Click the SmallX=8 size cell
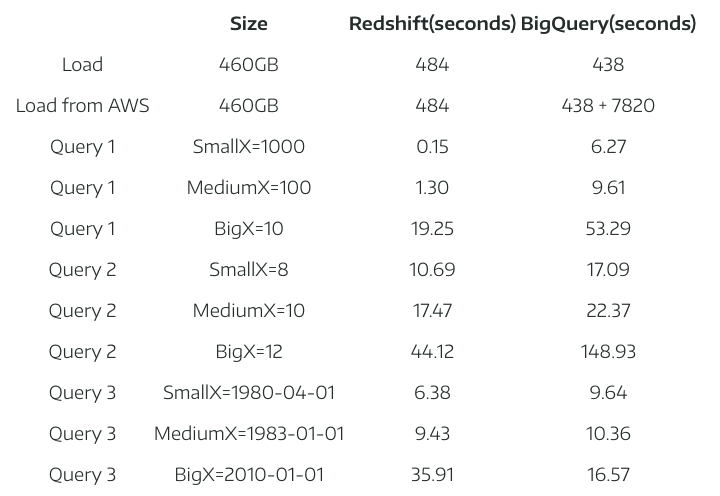Image resolution: width=720 pixels, height=496 pixels. pos(248,270)
